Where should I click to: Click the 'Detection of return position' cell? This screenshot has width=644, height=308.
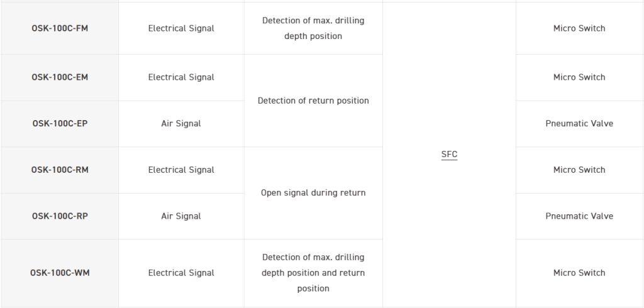[313, 101]
